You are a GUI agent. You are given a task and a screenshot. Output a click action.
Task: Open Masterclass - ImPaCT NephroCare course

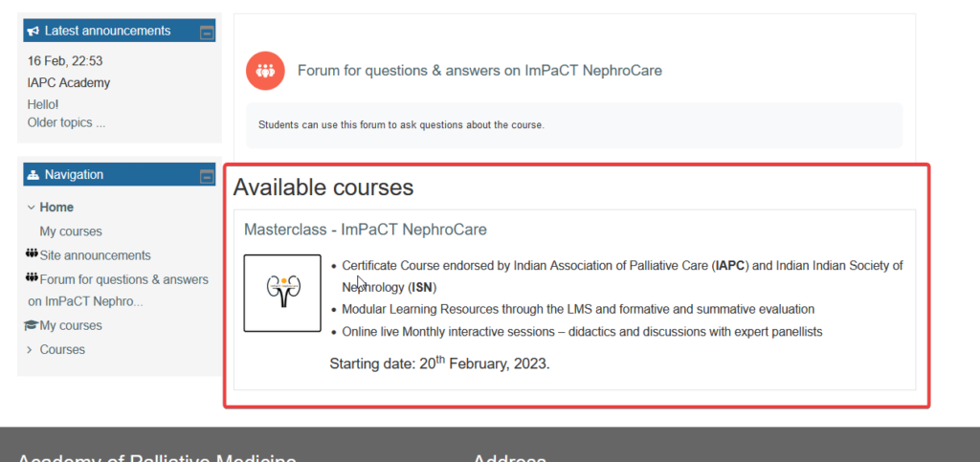tap(365, 230)
